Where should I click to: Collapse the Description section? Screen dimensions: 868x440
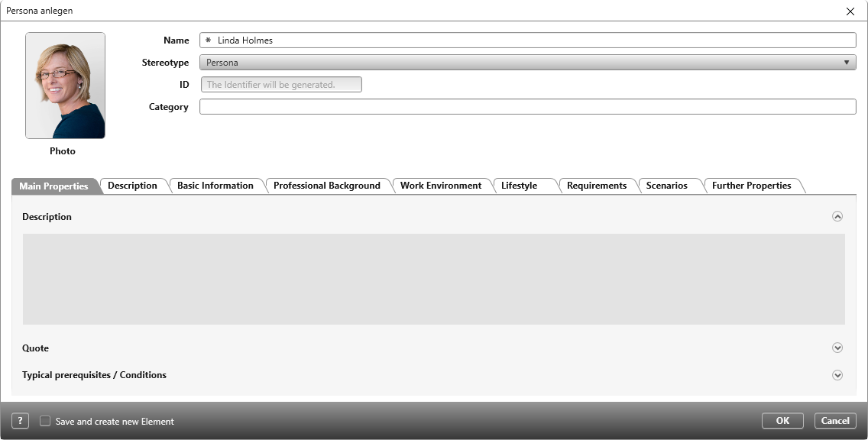837,216
